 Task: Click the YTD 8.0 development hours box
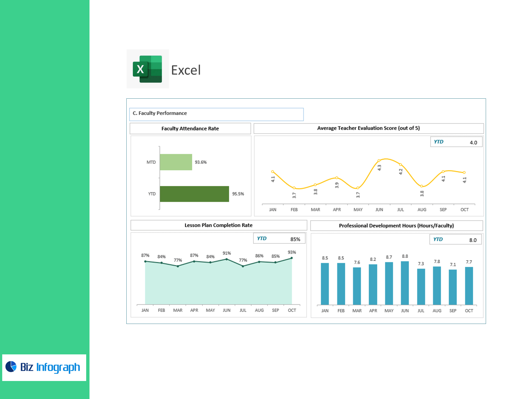(455, 239)
